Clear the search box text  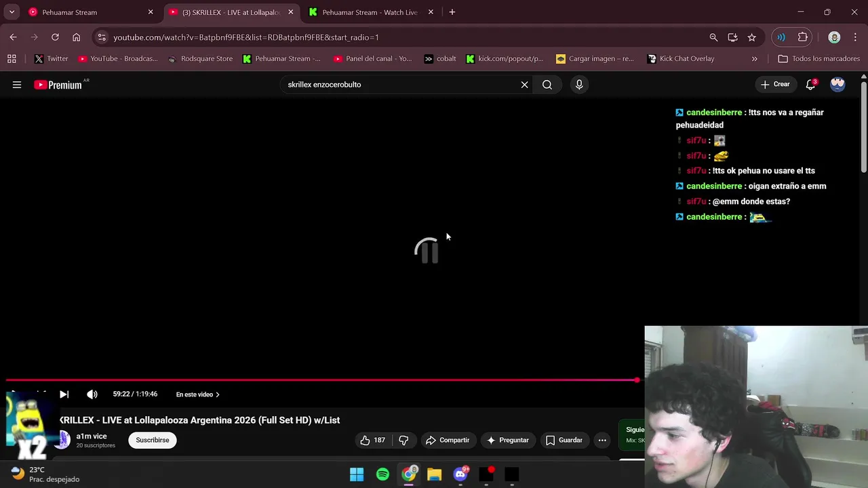pos(524,85)
